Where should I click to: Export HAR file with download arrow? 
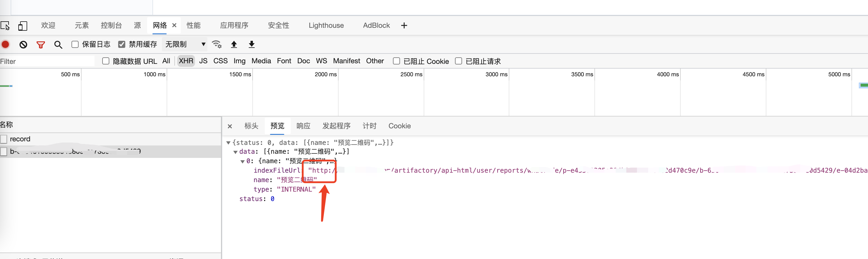pos(251,44)
